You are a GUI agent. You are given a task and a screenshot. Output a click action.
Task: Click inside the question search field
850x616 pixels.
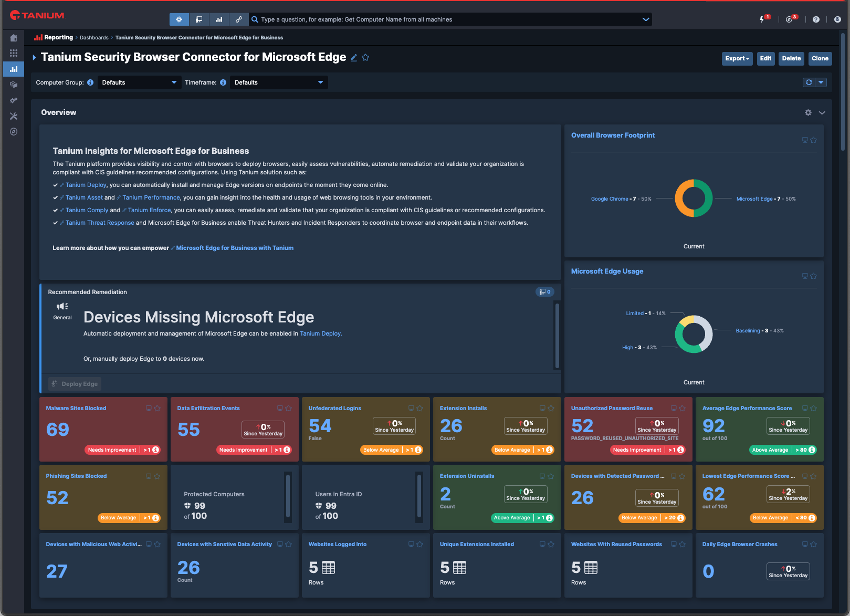tap(420, 19)
